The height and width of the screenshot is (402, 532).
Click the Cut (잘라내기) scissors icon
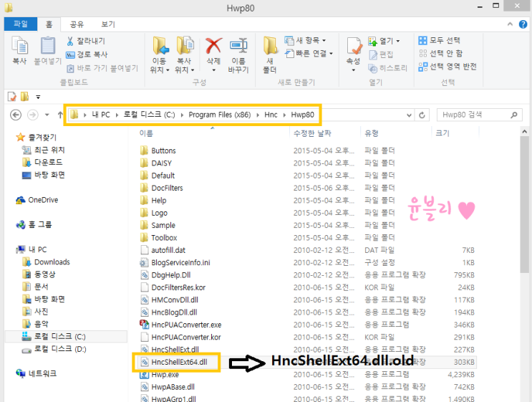point(70,41)
